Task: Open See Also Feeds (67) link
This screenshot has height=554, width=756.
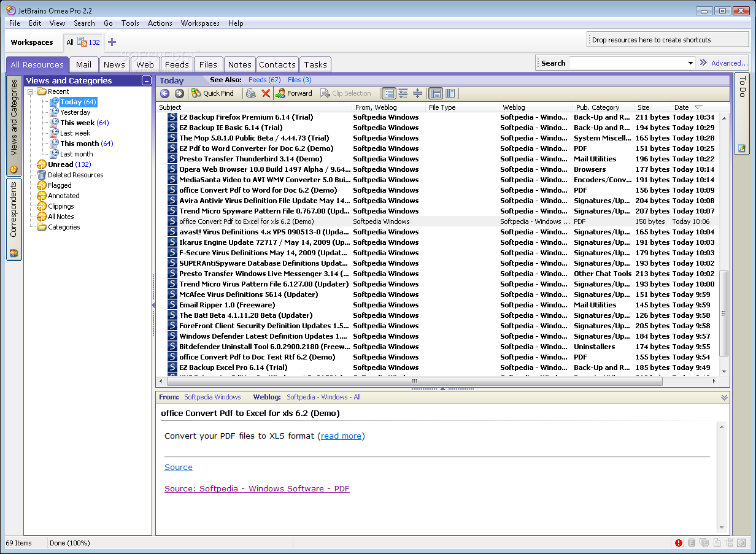Action: [x=264, y=80]
